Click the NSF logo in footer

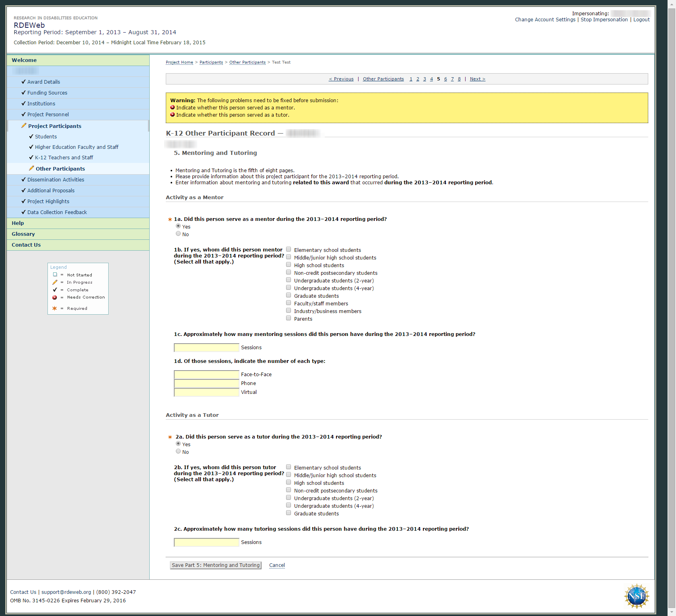pyautogui.click(x=636, y=596)
